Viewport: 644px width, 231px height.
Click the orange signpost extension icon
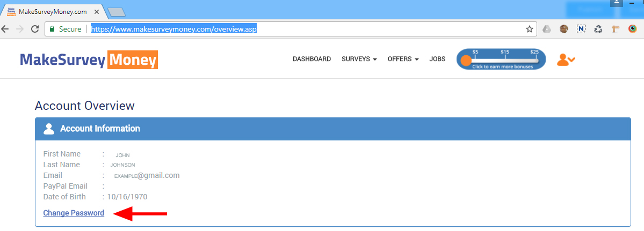[615, 29]
